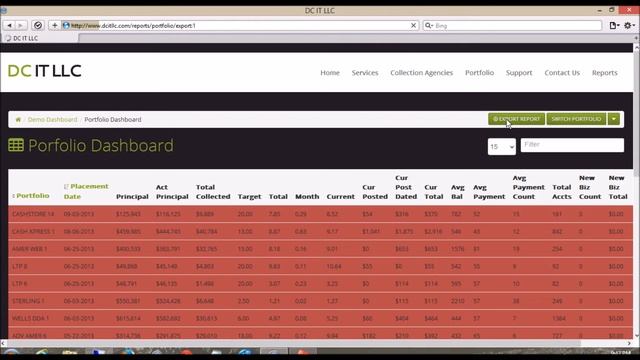
Task: Select the CASH XPRESS 1 portfolio row name
Action: tap(33, 231)
